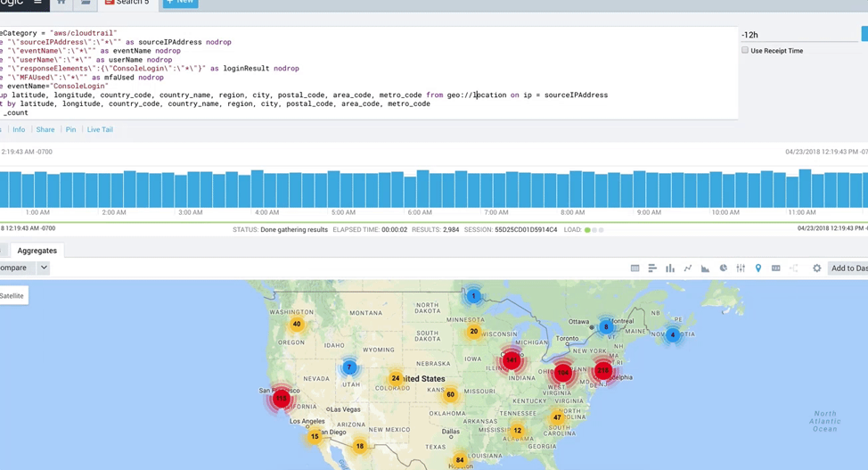Image resolution: width=868 pixels, height=470 pixels.
Task: Click the RESULTS: 2,984 status text
Action: pos(435,229)
